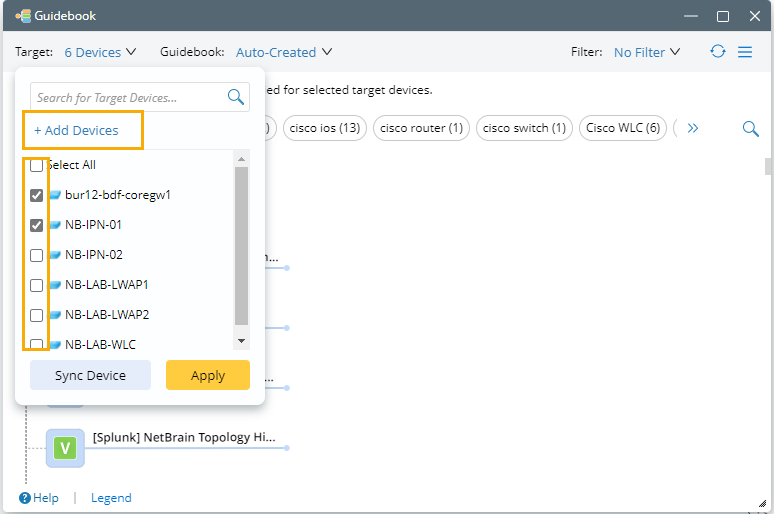Image resolution: width=774 pixels, height=514 pixels.
Task: Click the Guidebook app logo icon
Action: tap(23, 16)
